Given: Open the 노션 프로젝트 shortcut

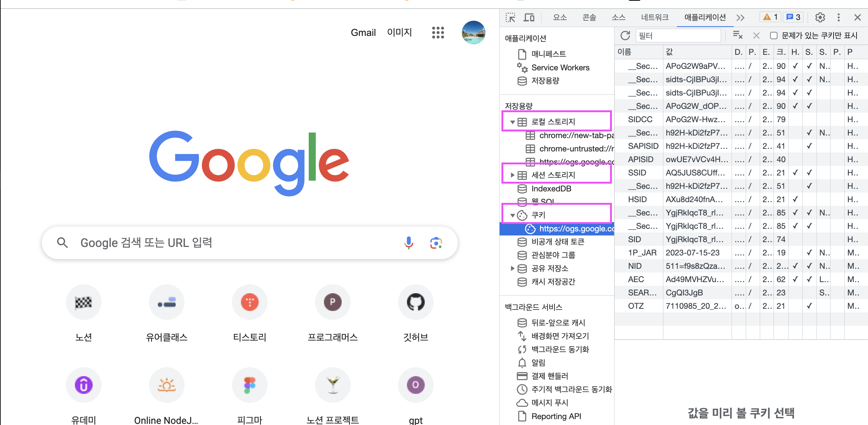Looking at the screenshot, I should coord(333,396).
